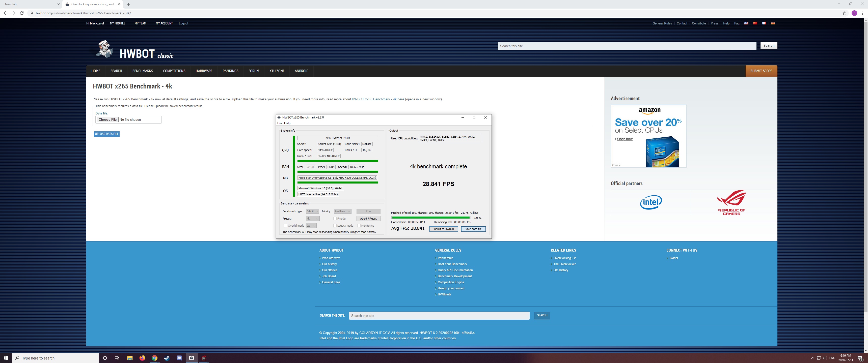Viewport: 868px width, 363px height.
Task: Open the Benchmark type 64-bit dropdown
Action: click(x=312, y=211)
